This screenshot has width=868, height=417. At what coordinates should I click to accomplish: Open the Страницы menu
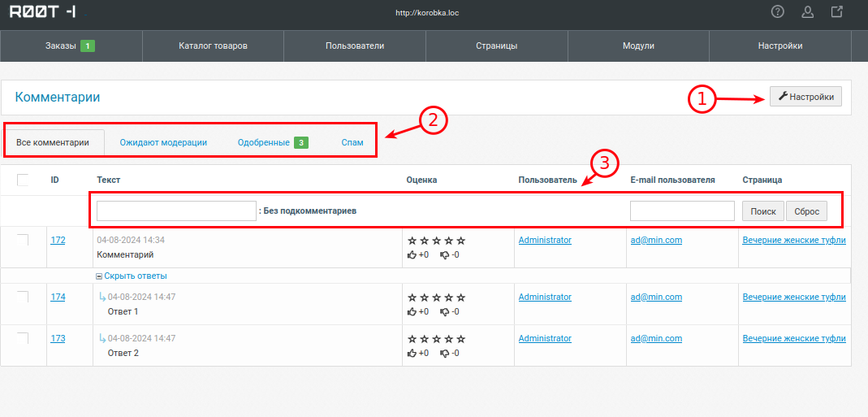[x=497, y=46]
